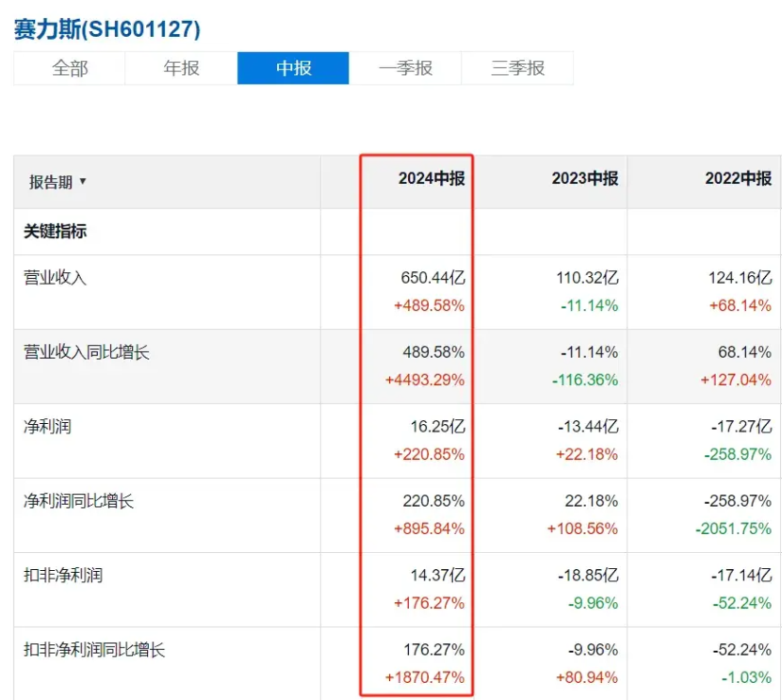This screenshot has width=782, height=700.
Task: Click the 赛力斯(SH601127) stock title
Action: pyautogui.click(x=107, y=29)
